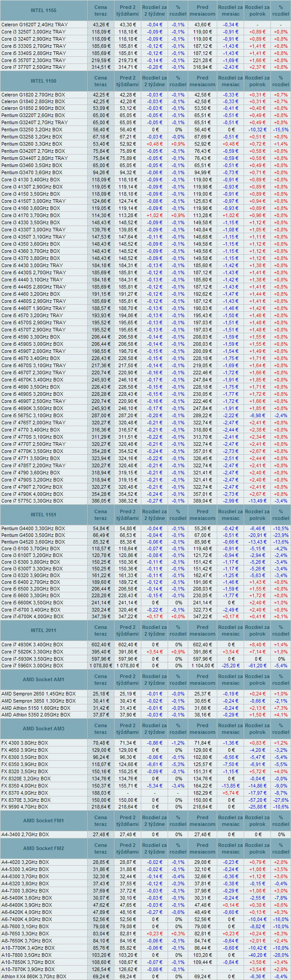Click the +0,48 € two-week difference for Pentium G3260
The image size is (291, 980).
pyautogui.click(x=154, y=144)
